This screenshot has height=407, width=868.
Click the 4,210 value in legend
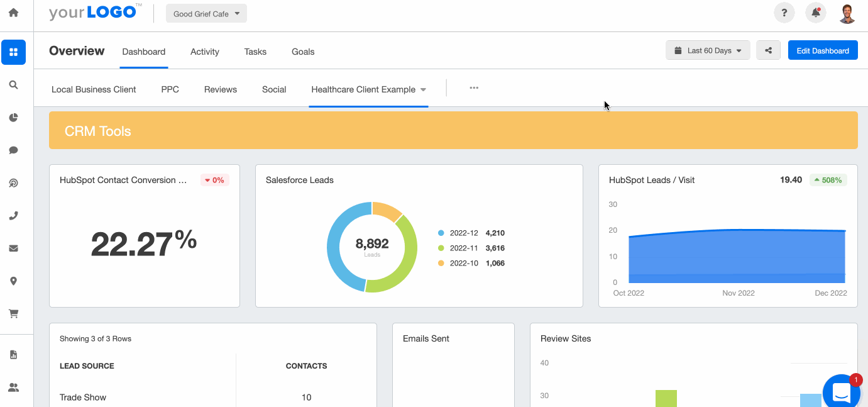pos(495,233)
